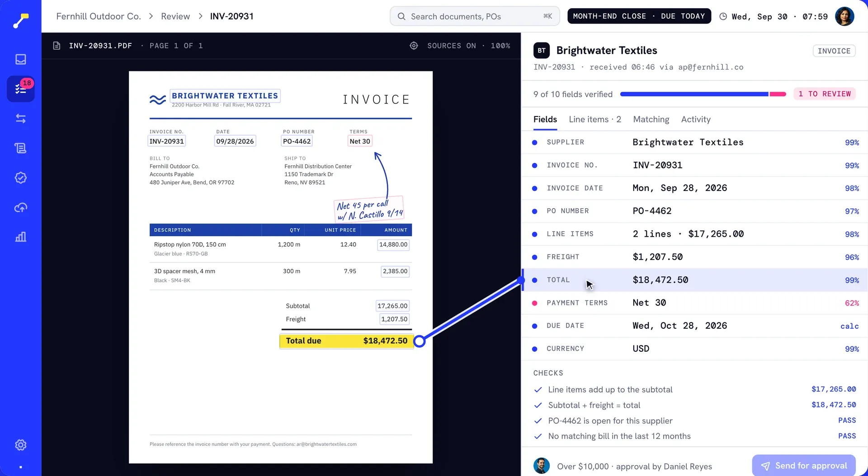
Task: Select the TOTAL field row
Action: (695, 280)
